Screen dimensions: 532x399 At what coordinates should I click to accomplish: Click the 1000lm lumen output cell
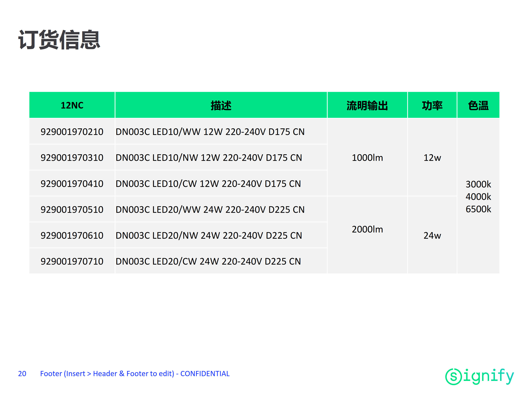pos(367,157)
